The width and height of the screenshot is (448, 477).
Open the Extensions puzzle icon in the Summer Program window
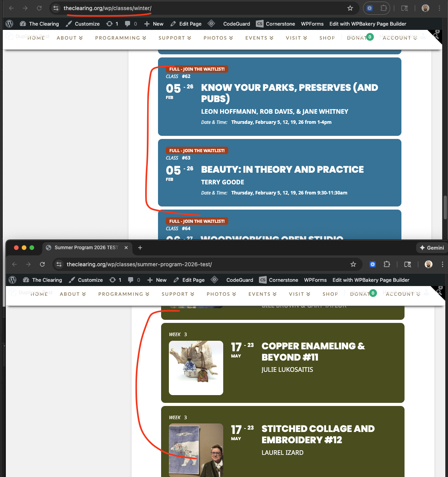coord(387,264)
